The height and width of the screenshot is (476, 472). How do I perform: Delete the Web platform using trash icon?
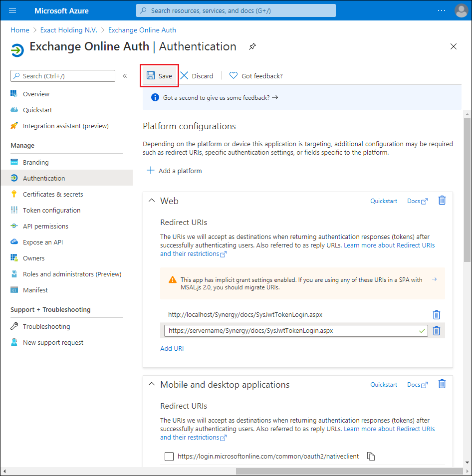pos(442,200)
